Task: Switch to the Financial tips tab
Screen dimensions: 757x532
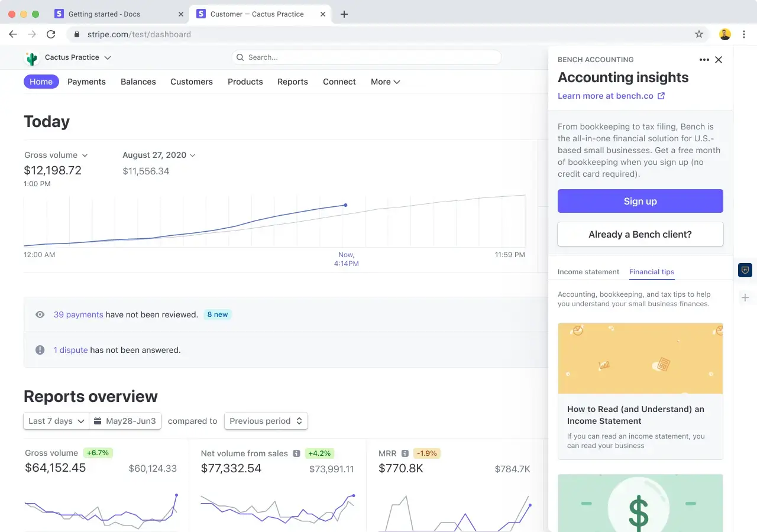Action: [652, 272]
